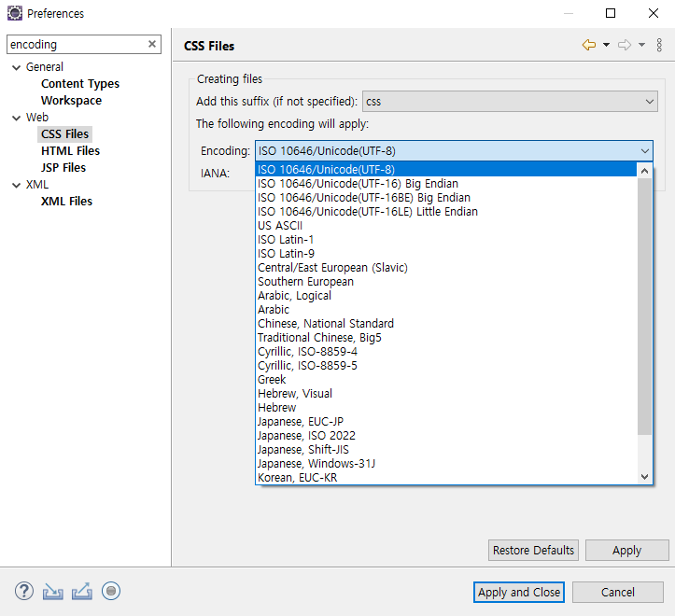Click the encoding list scroll up arrow
The height and width of the screenshot is (616, 675).
[644, 171]
